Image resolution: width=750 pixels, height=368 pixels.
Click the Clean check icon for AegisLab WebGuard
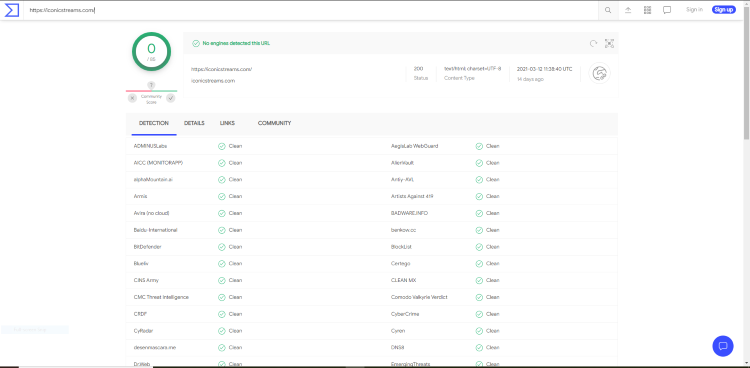pos(479,146)
